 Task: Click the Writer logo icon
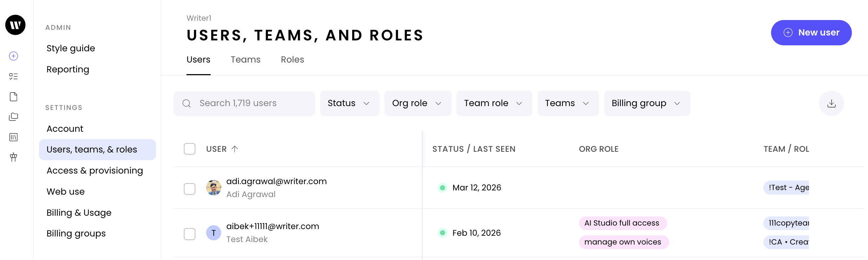[x=15, y=25]
